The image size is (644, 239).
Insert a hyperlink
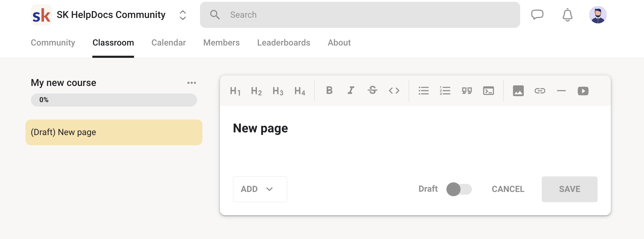540,90
